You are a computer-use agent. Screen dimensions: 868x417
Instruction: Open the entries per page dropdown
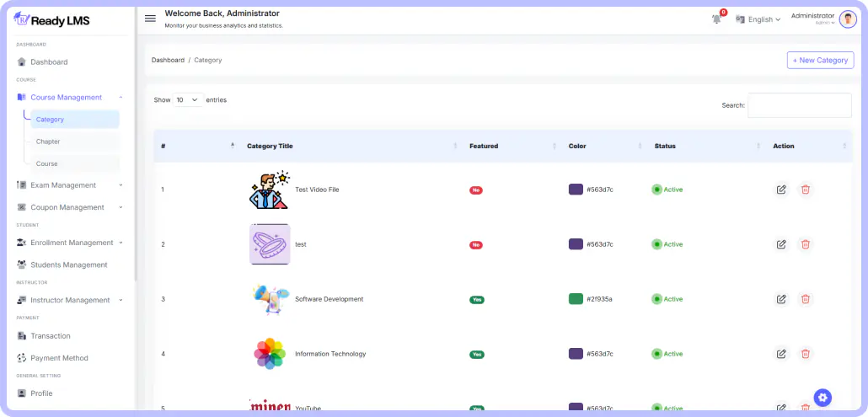click(x=188, y=99)
